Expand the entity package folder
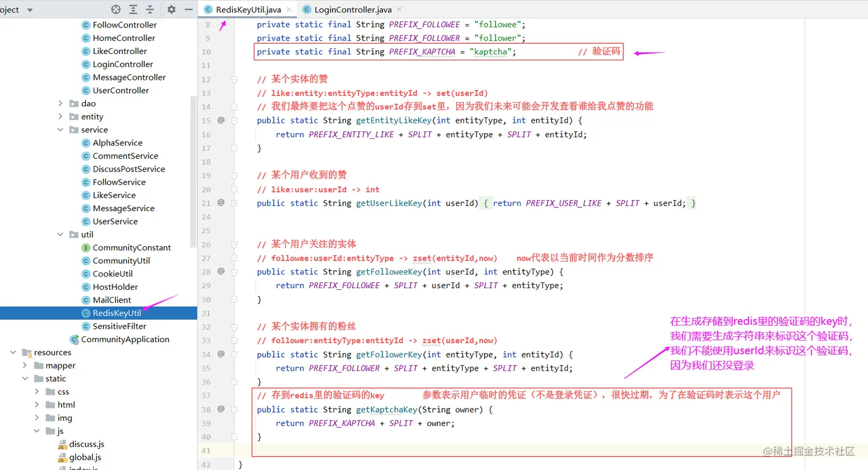 pyautogui.click(x=60, y=116)
